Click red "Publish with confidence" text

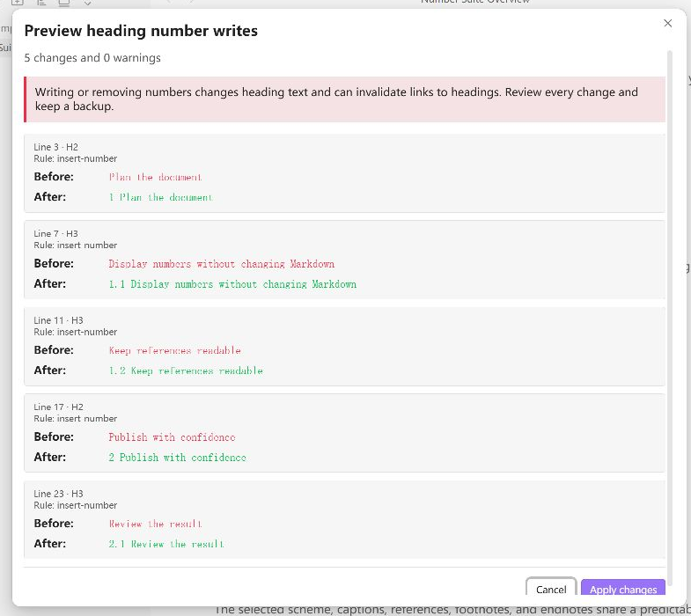click(172, 437)
